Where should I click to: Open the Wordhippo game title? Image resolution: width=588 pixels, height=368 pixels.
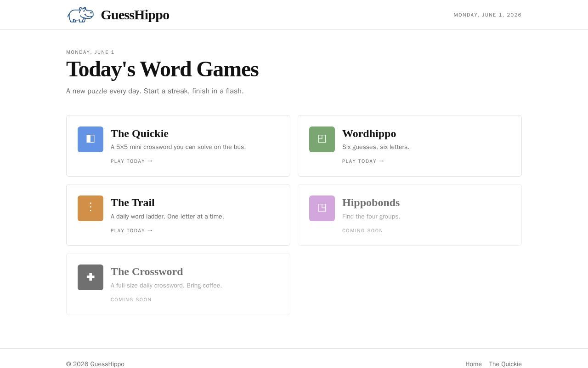[x=369, y=133]
